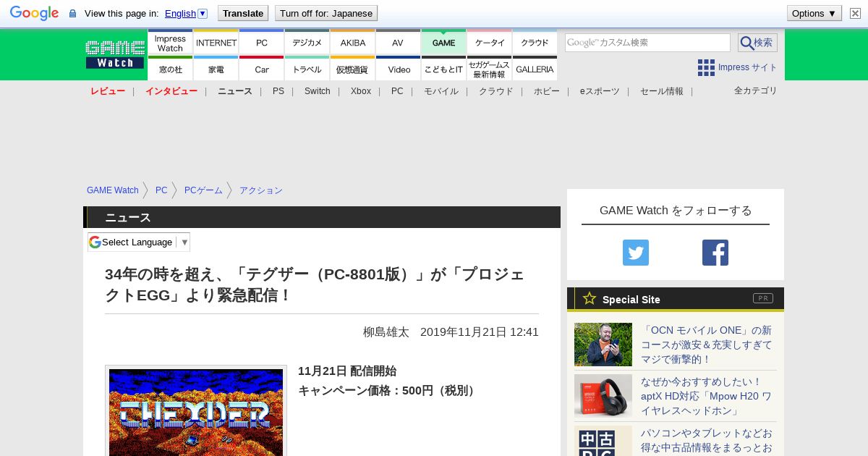Screen dimensions: 868x456
Task: Open the クラウド Watch tab
Action: click(535, 42)
